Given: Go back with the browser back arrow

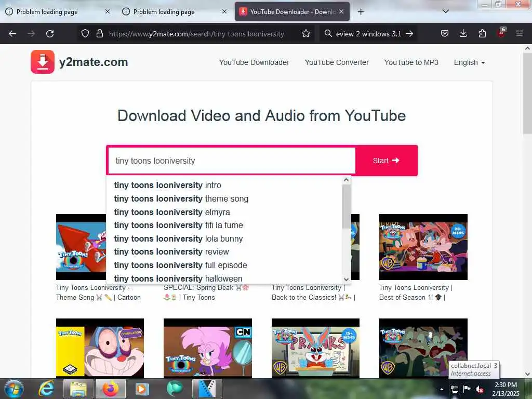Looking at the screenshot, I should 12,34.
